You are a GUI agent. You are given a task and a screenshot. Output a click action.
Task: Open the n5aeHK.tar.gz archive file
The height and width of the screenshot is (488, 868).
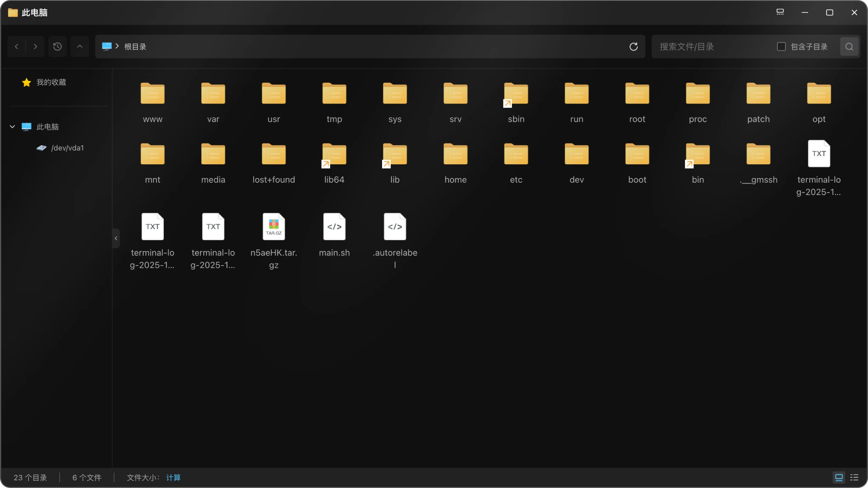tap(274, 227)
